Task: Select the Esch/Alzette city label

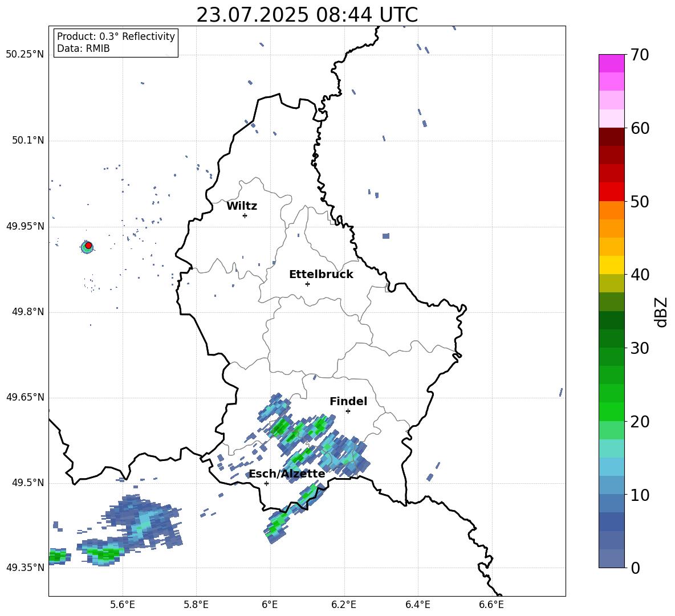Action: (287, 474)
